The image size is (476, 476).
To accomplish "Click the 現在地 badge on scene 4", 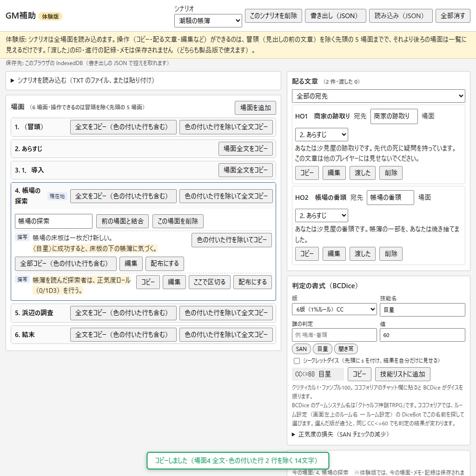I will (x=57, y=196).
